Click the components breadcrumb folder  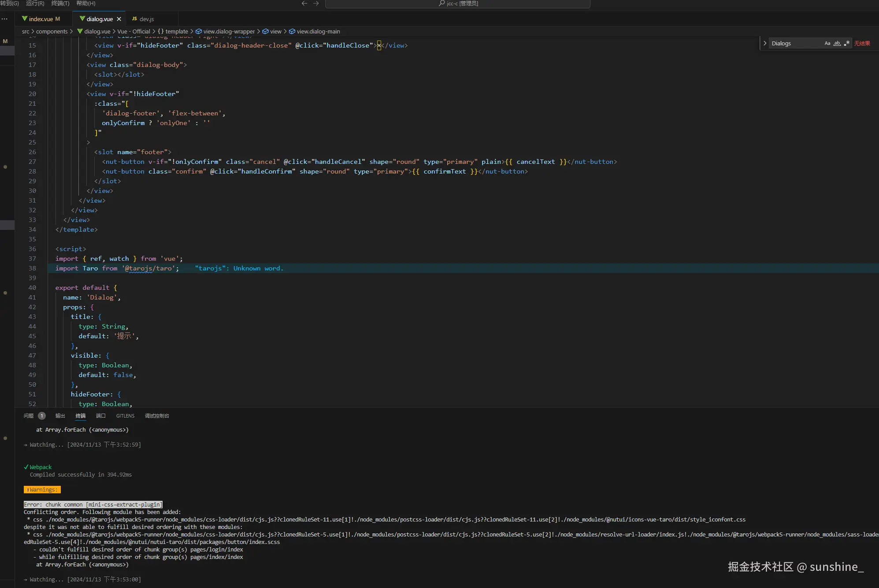tap(52, 31)
